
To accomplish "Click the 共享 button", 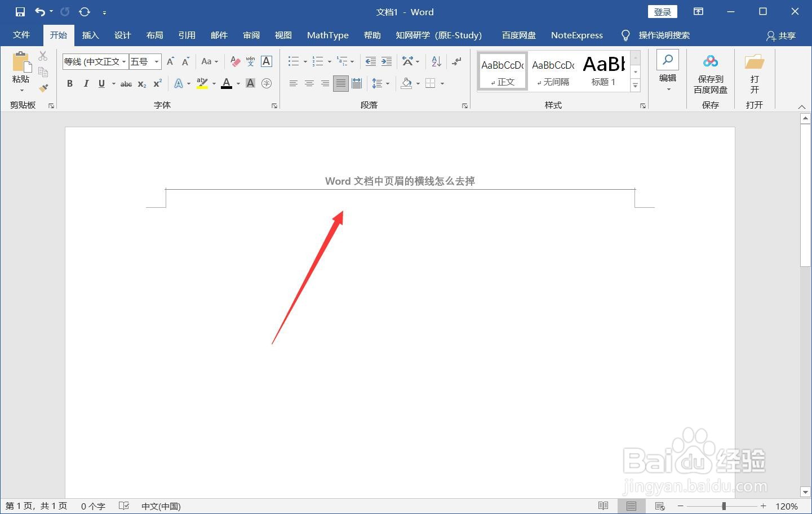I will [x=781, y=35].
